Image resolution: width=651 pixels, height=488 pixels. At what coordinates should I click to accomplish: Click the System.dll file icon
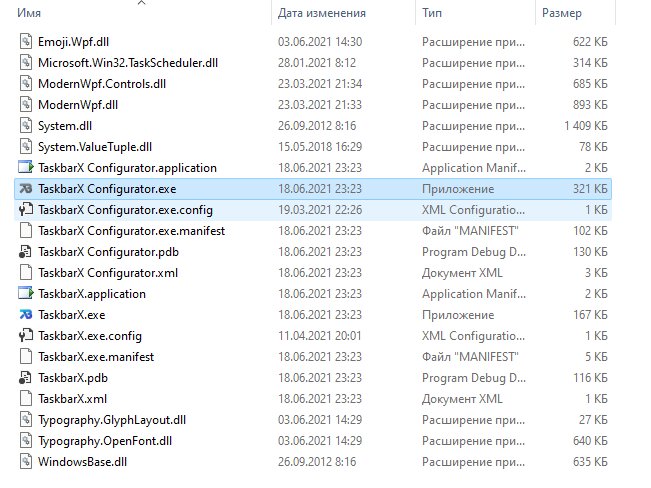point(26,125)
